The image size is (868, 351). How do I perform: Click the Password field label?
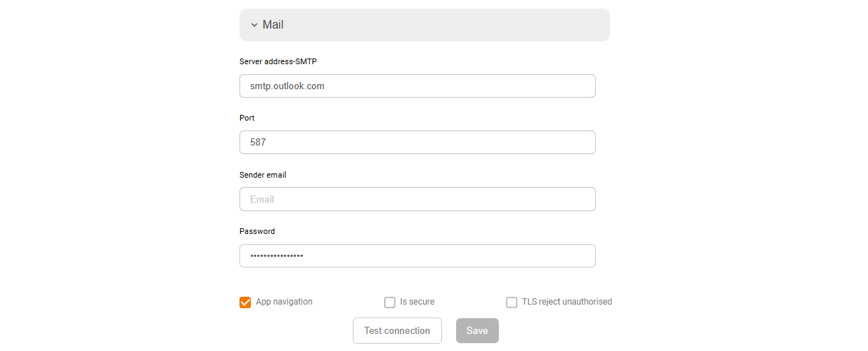tap(257, 231)
